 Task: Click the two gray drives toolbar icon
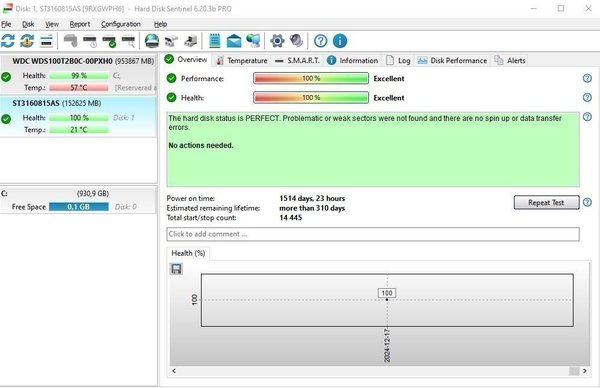pos(171,41)
